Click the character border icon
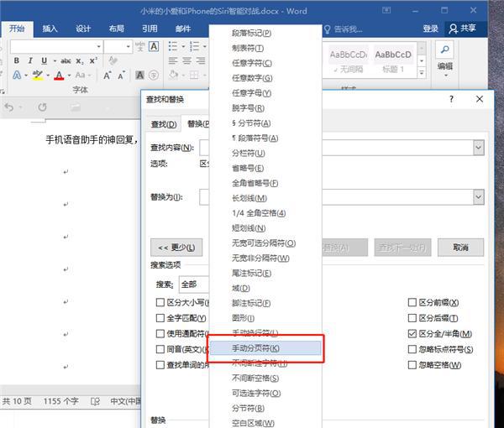 coord(154,46)
